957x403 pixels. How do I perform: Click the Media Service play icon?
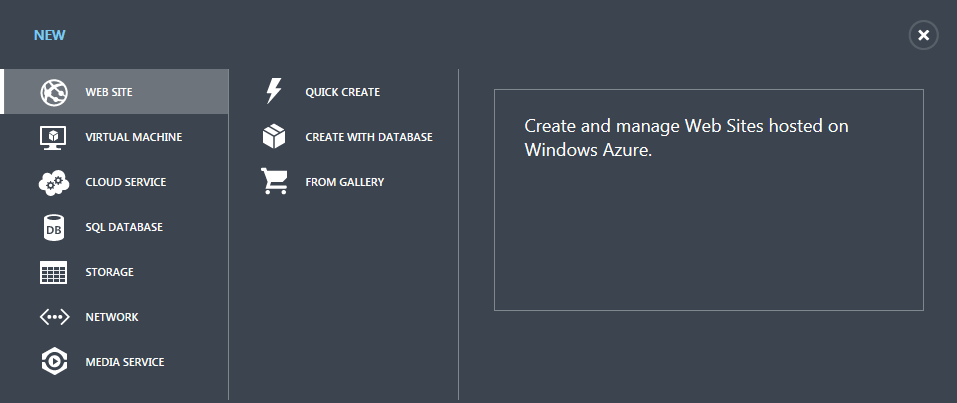54,361
